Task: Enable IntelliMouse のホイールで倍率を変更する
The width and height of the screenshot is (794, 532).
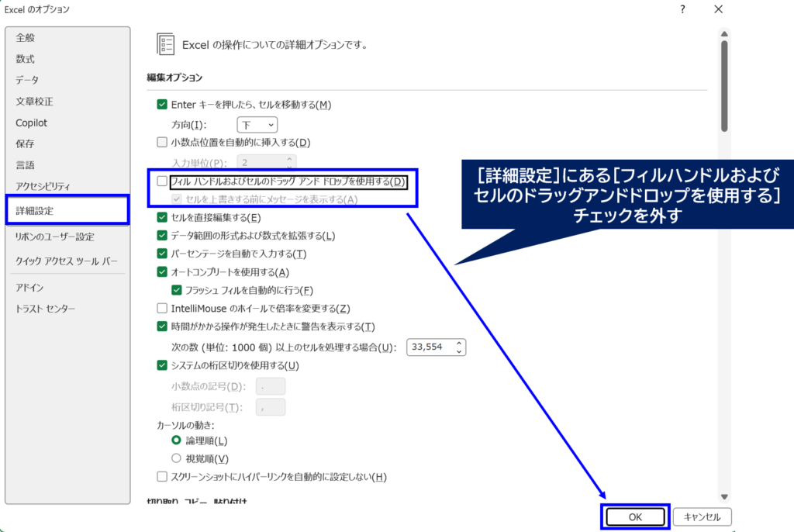Action: click(162, 308)
